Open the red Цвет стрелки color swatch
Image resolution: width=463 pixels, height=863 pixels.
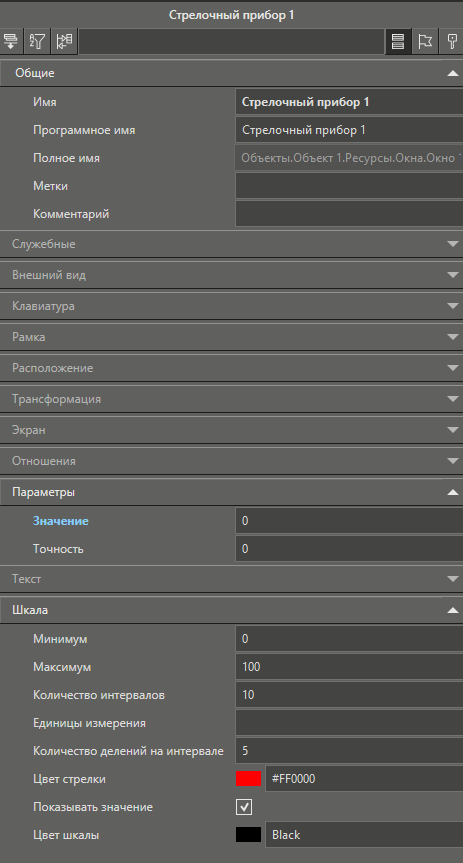click(x=248, y=779)
